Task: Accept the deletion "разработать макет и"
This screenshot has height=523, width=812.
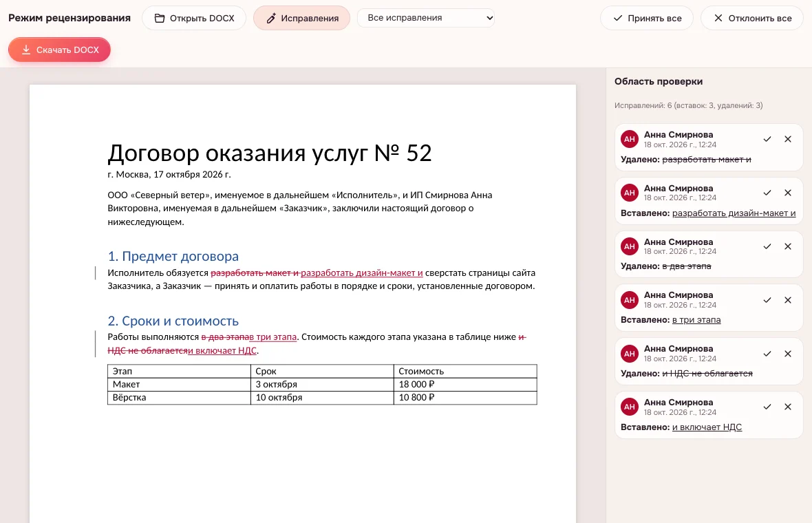Action: coord(767,139)
